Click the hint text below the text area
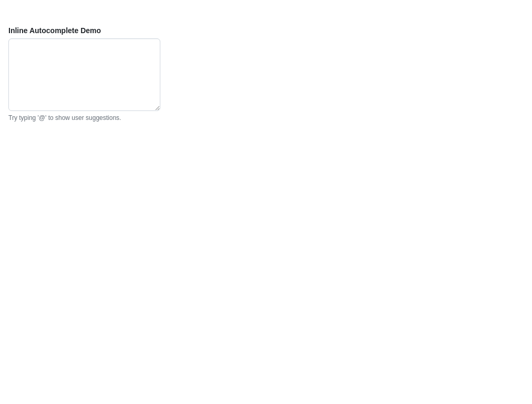Viewport: 532px width, 404px height. pos(65,118)
